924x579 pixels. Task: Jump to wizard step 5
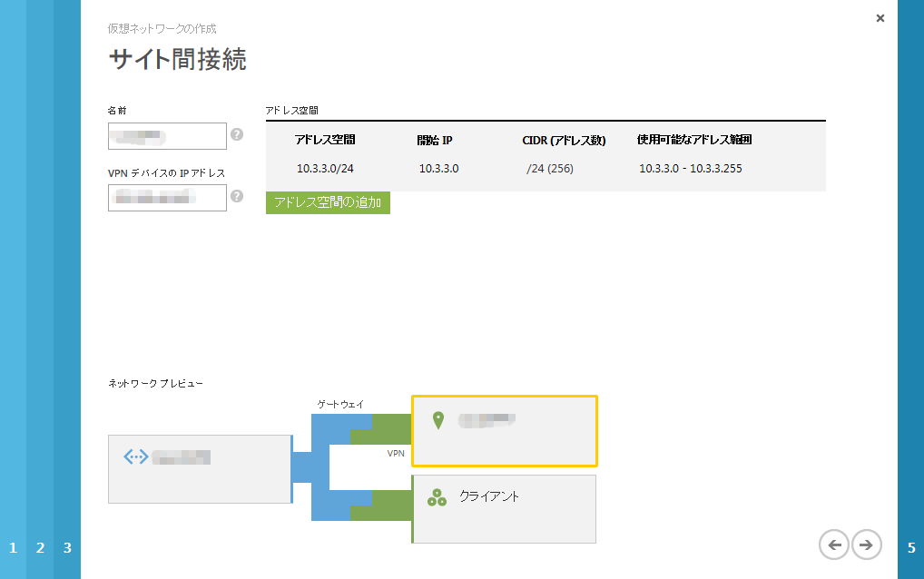coord(910,548)
